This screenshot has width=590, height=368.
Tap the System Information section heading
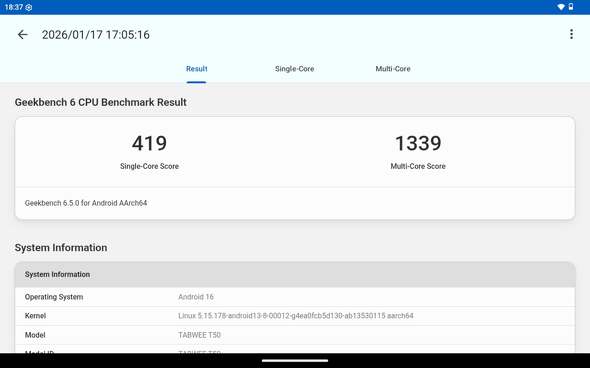(x=61, y=248)
